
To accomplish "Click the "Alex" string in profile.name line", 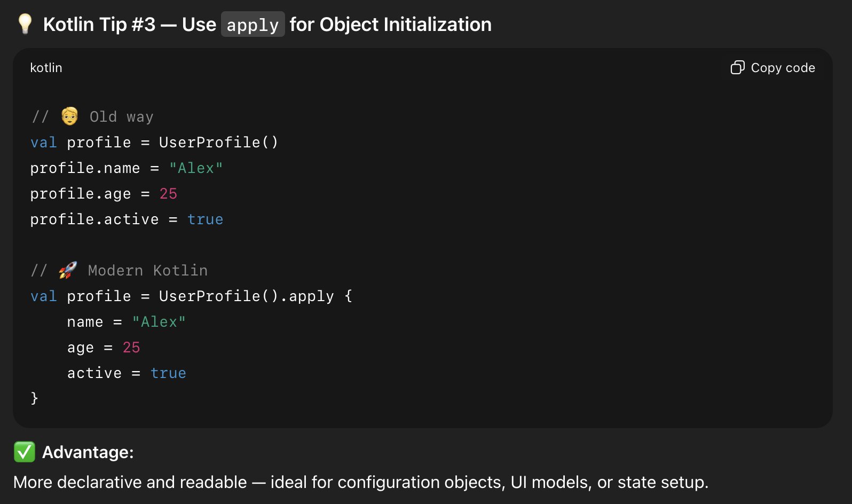I will pyautogui.click(x=196, y=168).
